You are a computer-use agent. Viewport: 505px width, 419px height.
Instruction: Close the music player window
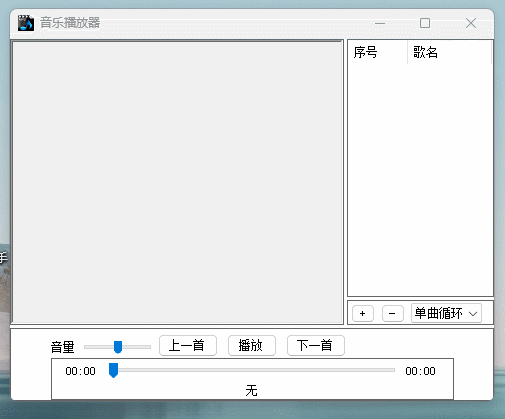(471, 23)
